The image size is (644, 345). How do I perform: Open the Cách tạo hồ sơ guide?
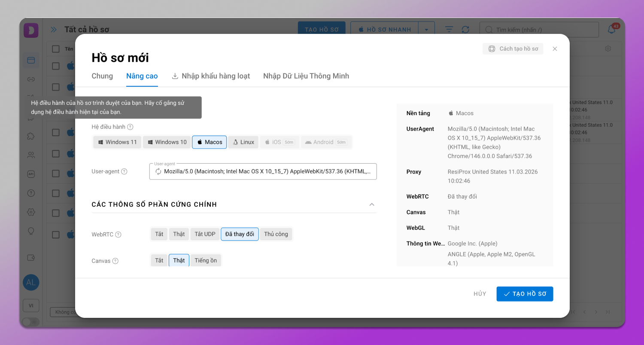[513, 49]
